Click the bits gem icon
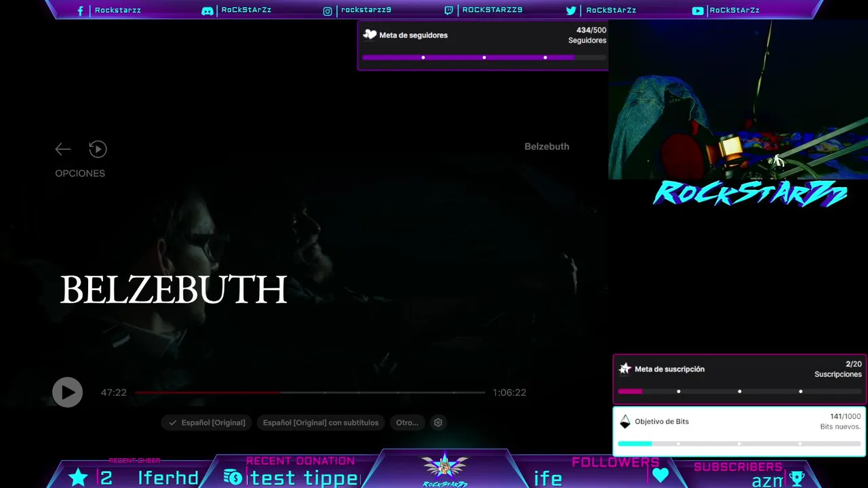868x488 pixels. click(x=625, y=422)
